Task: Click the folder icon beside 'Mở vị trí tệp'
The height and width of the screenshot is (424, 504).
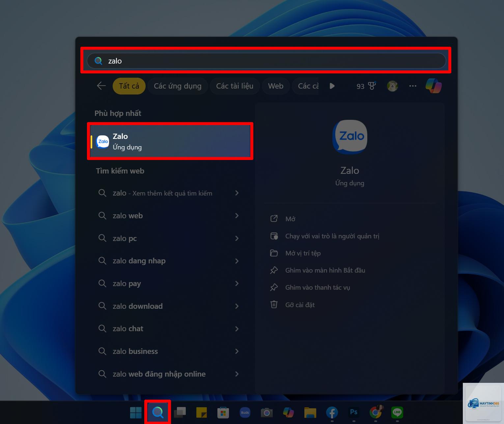Action: point(274,253)
